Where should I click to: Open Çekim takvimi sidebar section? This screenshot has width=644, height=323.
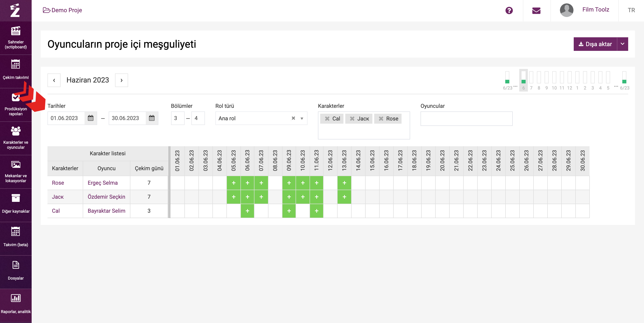point(16,71)
